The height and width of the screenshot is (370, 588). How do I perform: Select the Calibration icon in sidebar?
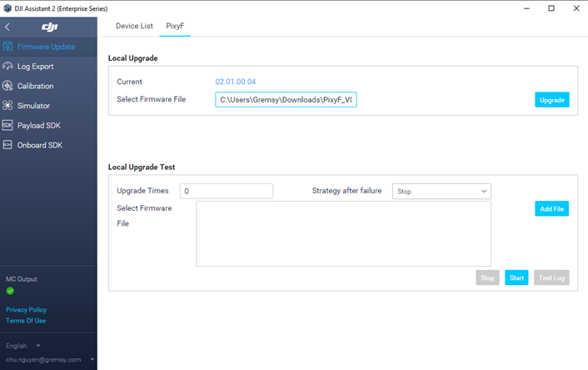coord(7,86)
